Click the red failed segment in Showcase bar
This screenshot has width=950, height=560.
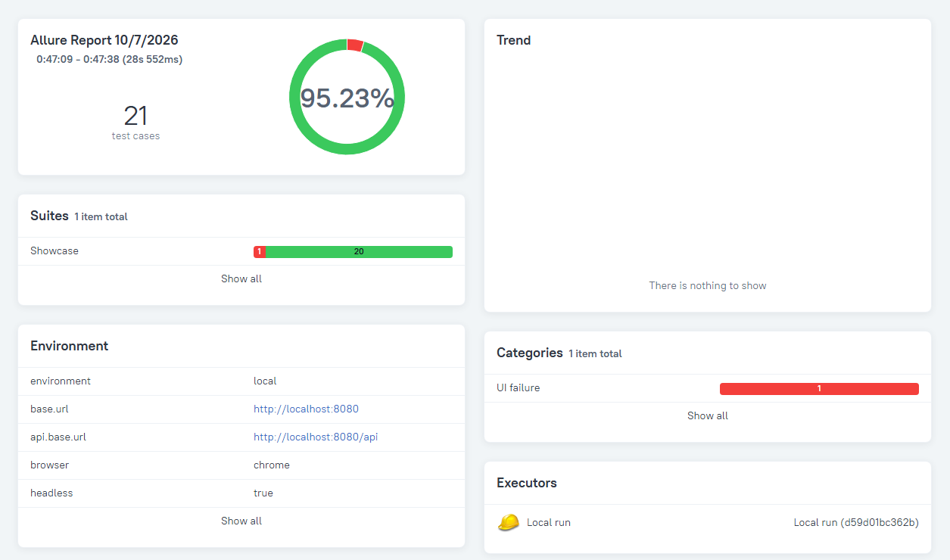(259, 252)
